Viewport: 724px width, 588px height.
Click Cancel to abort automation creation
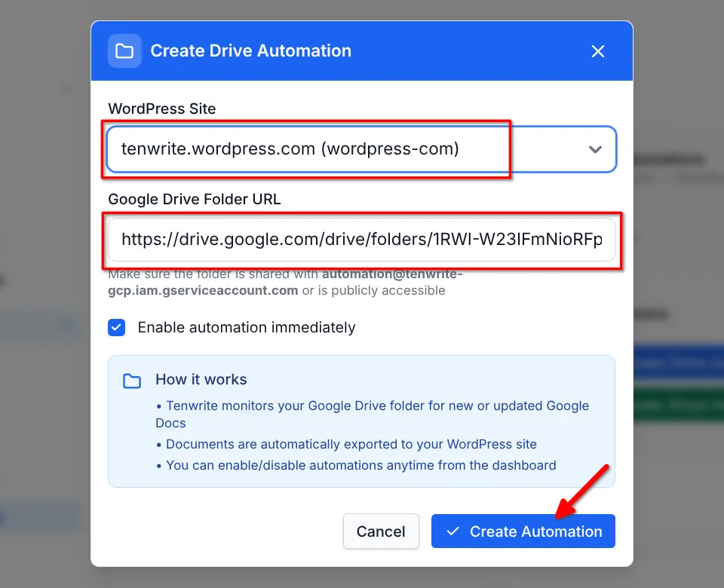[x=381, y=531]
